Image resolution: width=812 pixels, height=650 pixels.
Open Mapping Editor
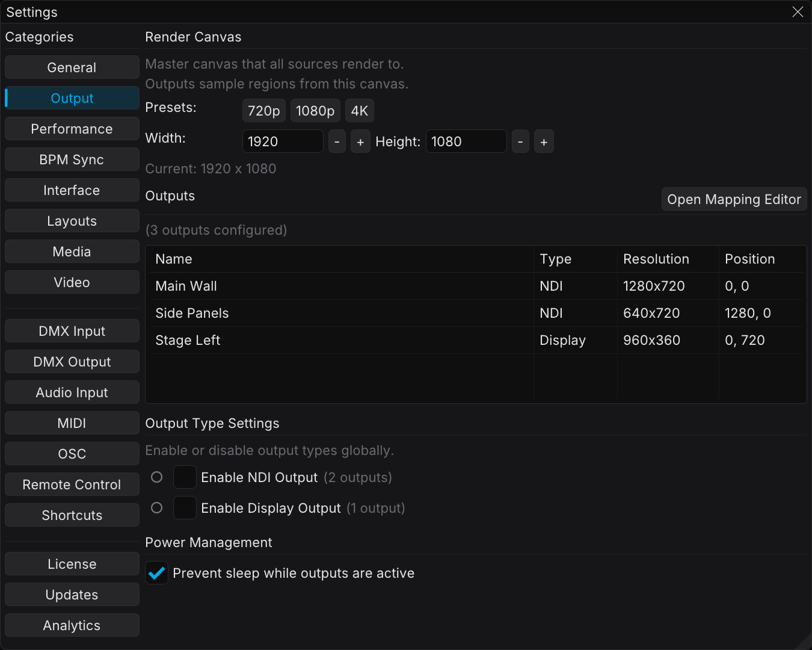tap(734, 199)
